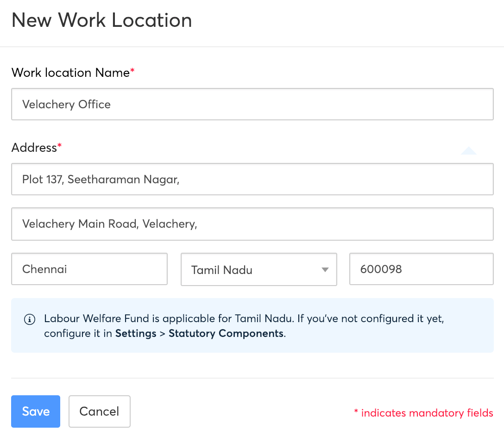
Task: Select the Velachery Office text field
Action: 252,104
